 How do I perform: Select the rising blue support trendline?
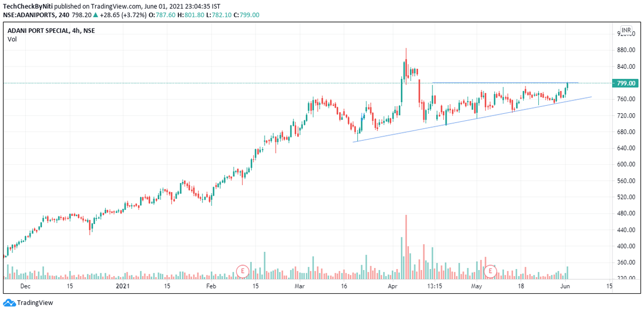[x=472, y=119]
